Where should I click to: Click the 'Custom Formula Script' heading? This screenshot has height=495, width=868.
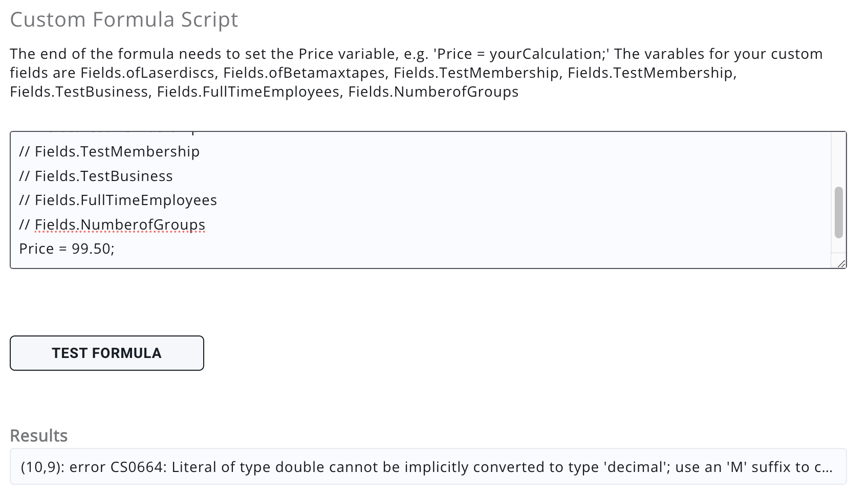point(124,19)
